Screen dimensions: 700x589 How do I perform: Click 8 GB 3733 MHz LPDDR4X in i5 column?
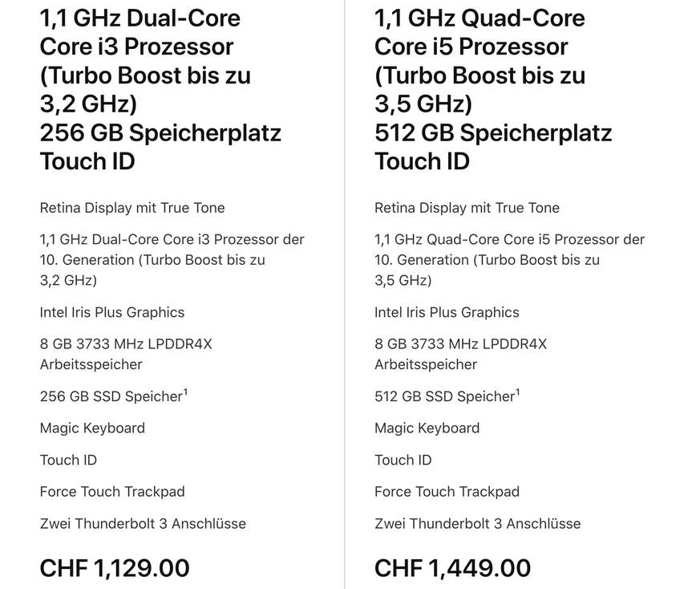click(x=461, y=344)
